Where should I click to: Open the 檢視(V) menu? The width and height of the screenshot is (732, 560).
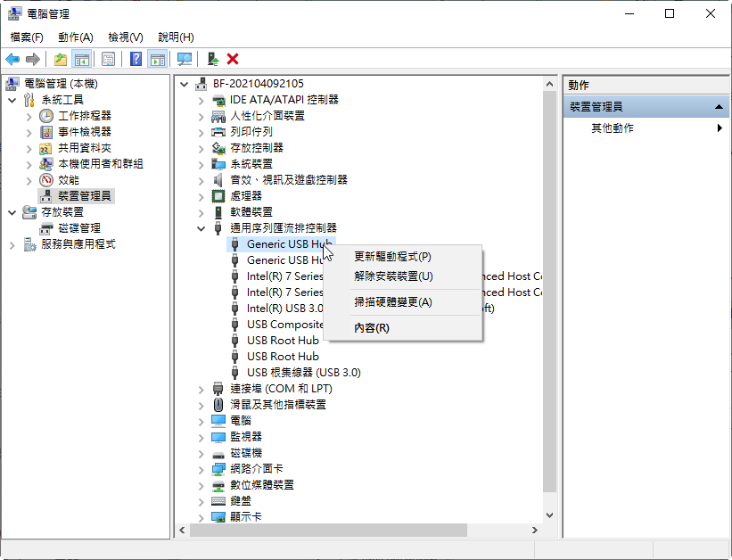coord(126,37)
